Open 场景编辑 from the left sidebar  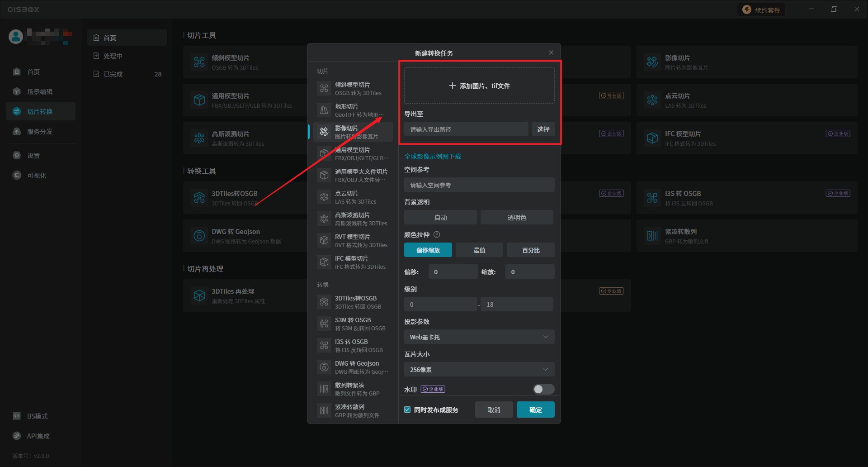[x=40, y=92]
